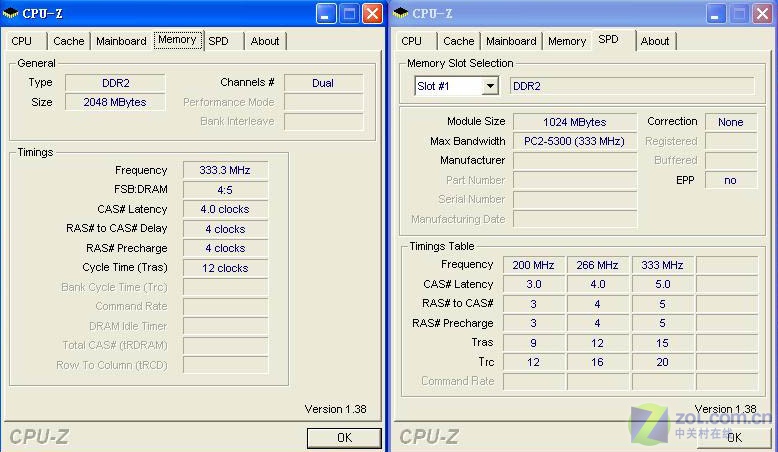Select Memory tab in left window
The height and width of the screenshot is (452, 778).
[x=178, y=40]
